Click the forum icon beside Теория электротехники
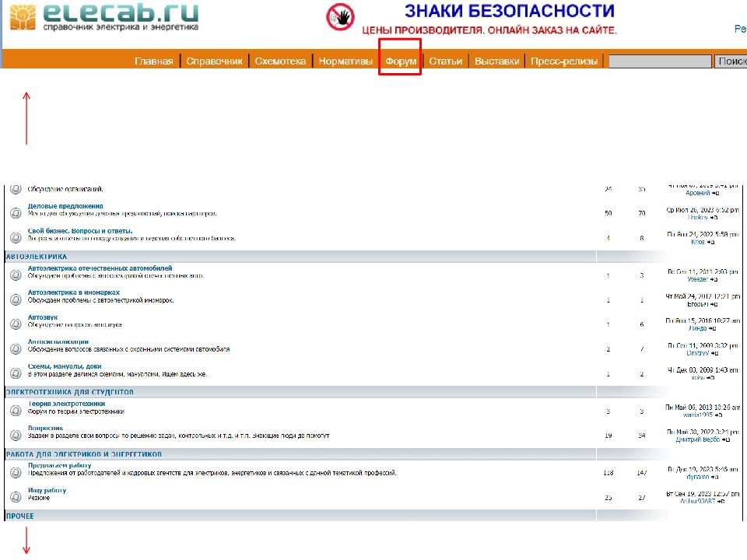This screenshot has height=560, width=747. click(15, 409)
